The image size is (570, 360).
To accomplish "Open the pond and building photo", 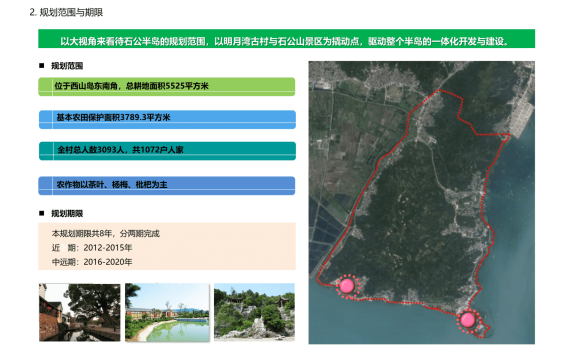I will [x=167, y=312].
